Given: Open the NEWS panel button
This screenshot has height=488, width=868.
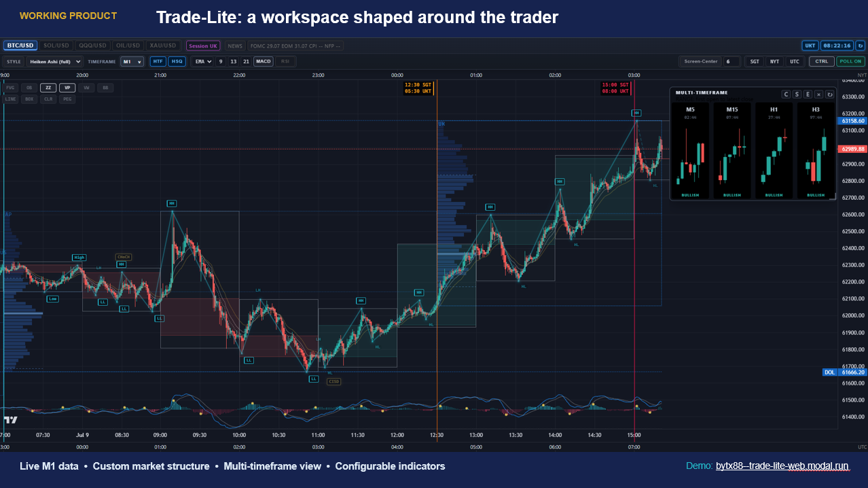Looking at the screenshot, I should (235, 46).
